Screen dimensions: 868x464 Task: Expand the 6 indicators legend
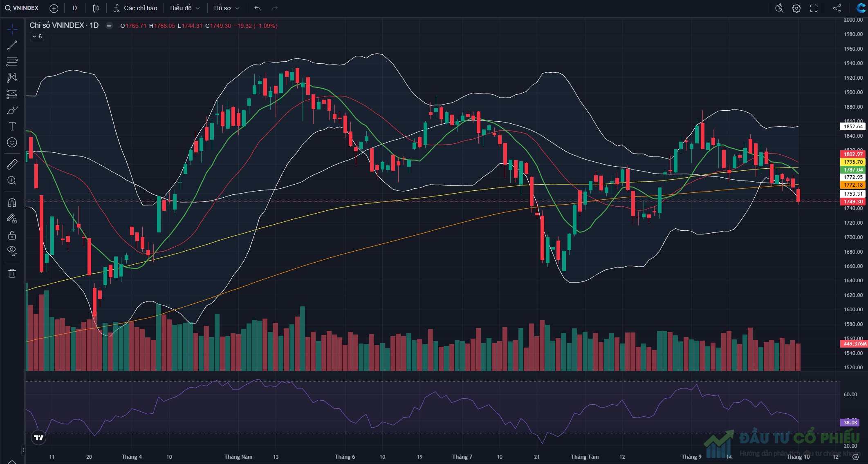tap(37, 36)
